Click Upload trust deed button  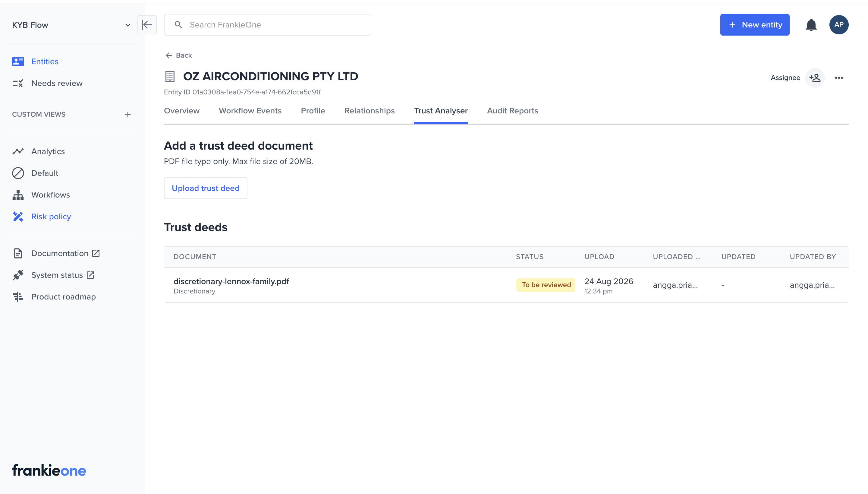tap(206, 188)
